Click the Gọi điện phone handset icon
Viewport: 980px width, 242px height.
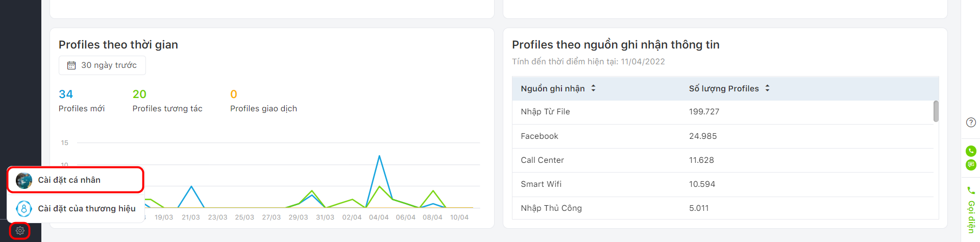(x=971, y=190)
